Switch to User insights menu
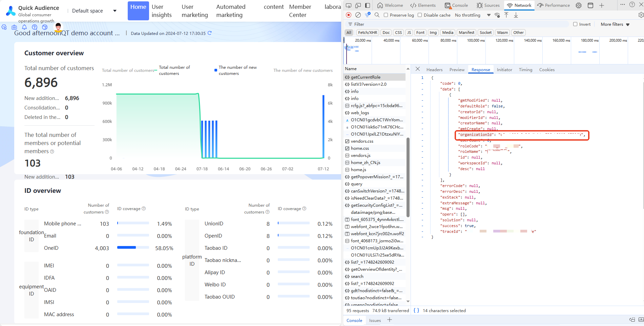The width and height of the screenshot is (644, 326). (162, 11)
